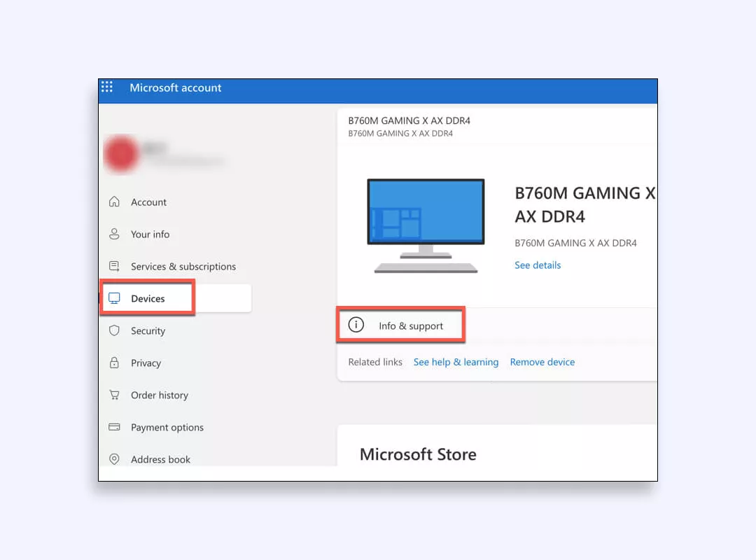Viewport: 756px width, 560px height.
Task: Click the location pin icon for Address book
Action: tap(115, 459)
